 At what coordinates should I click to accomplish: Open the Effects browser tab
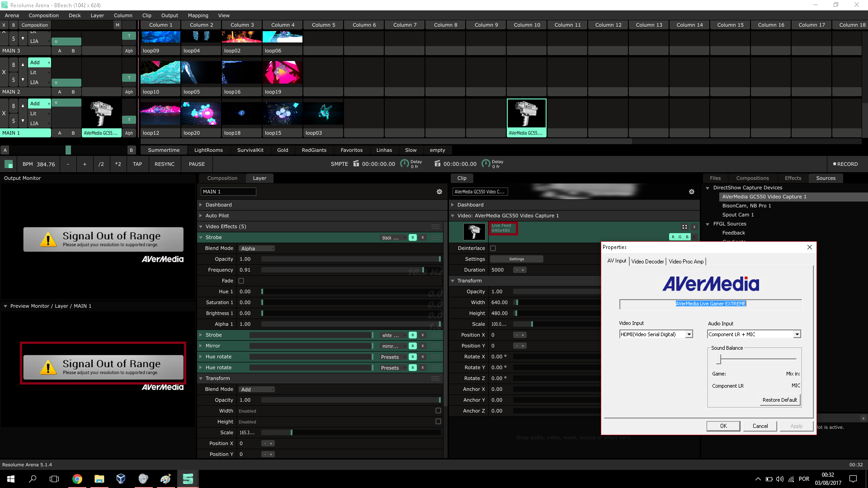tap(793, 178)
